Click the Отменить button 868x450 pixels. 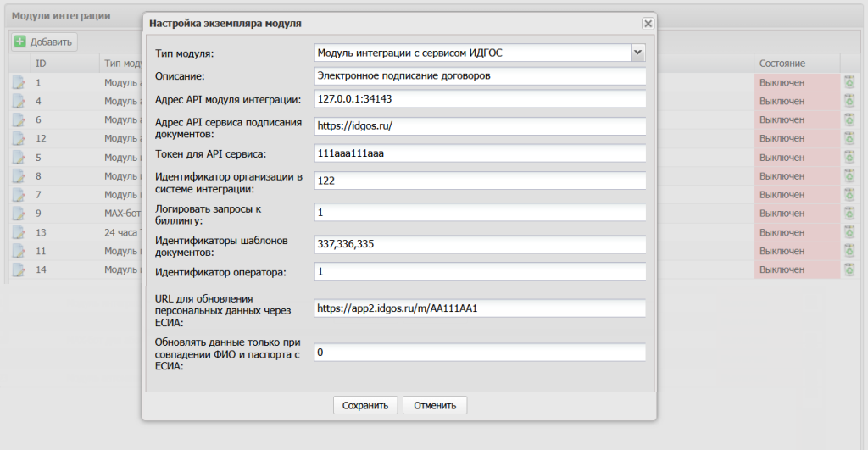(435, 405)
